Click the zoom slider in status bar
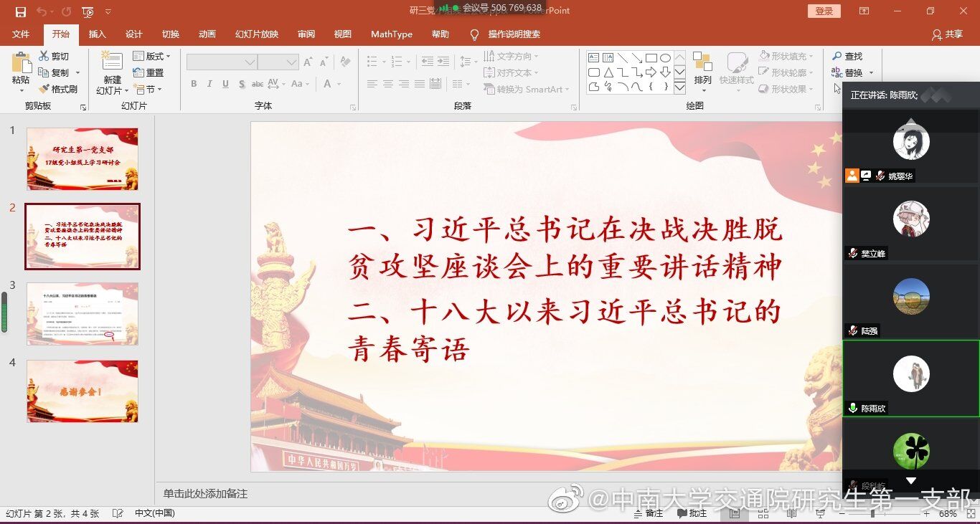The image size is (980, 524). (x=873, y=513)
